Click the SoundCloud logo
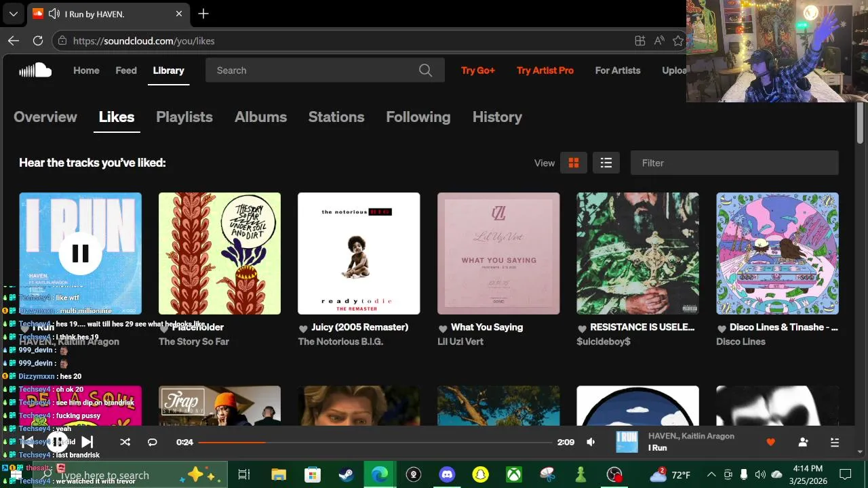The height and width of the screenshot is (488, 868). pyautogui.click(x=35, y=70)
